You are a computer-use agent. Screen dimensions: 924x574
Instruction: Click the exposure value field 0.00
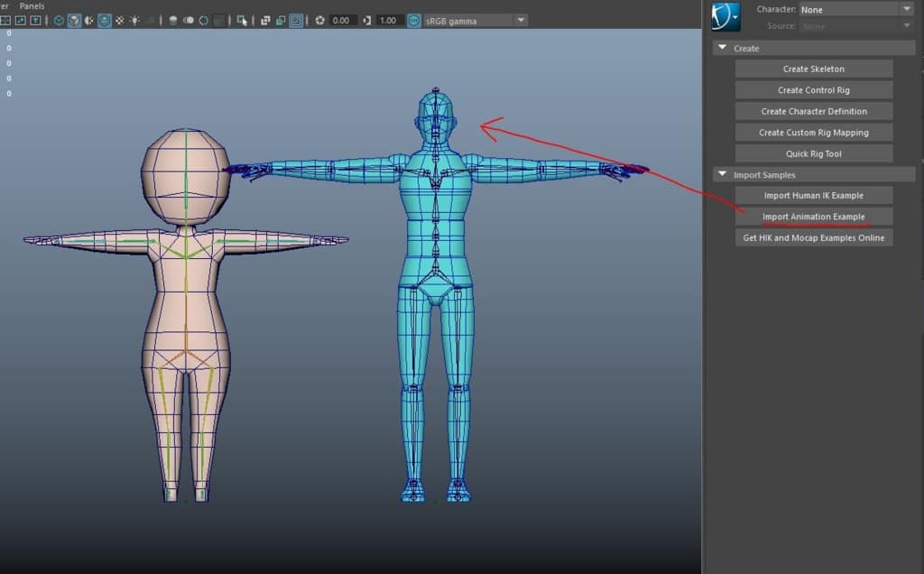(341, 20)
